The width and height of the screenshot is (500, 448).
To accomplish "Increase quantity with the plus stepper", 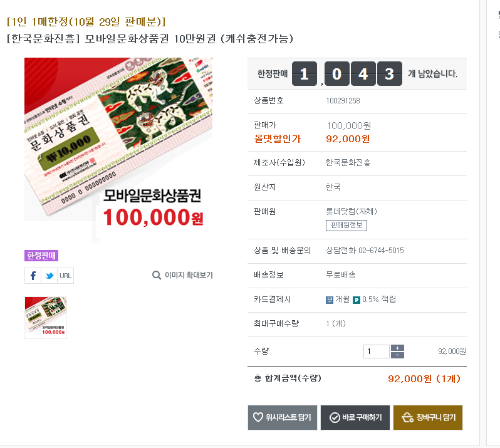I will [397, 348].
